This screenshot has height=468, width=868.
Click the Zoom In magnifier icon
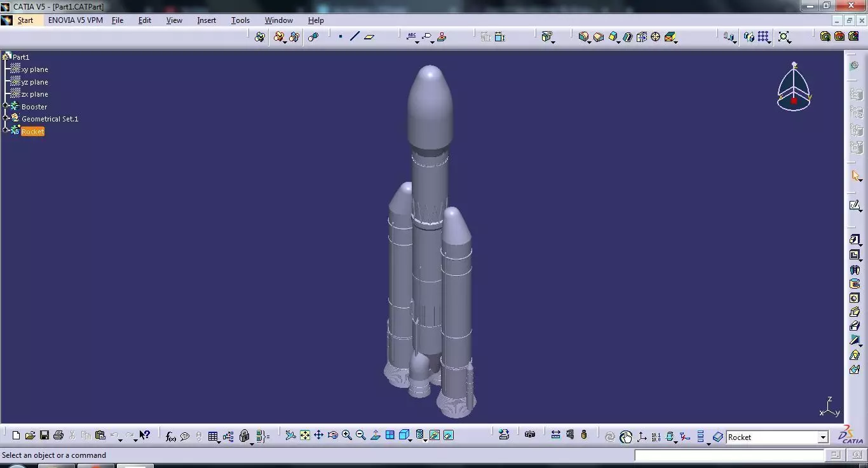coord(347,436)
